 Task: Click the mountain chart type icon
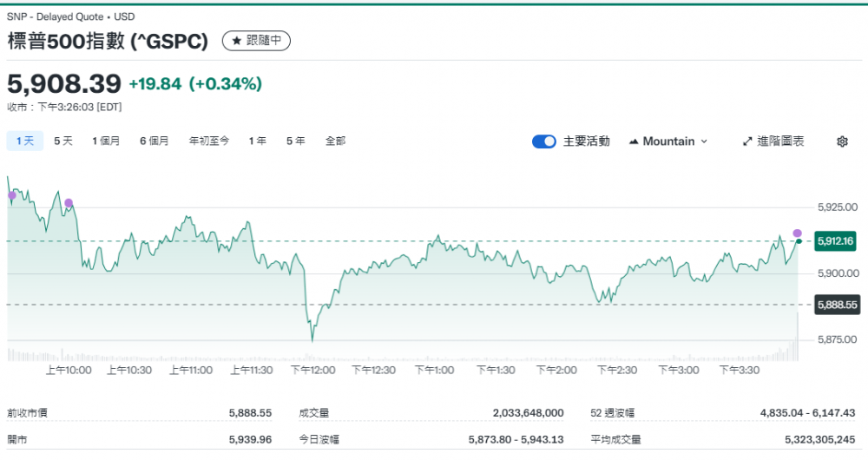(x=633, y=141)
